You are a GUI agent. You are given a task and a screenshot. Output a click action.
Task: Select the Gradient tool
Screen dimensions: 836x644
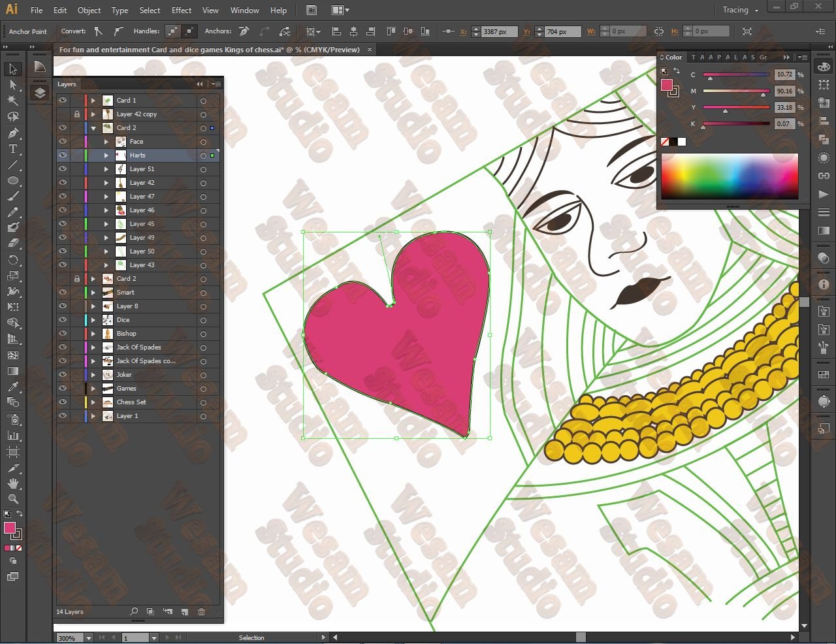(x=13, y=371)
